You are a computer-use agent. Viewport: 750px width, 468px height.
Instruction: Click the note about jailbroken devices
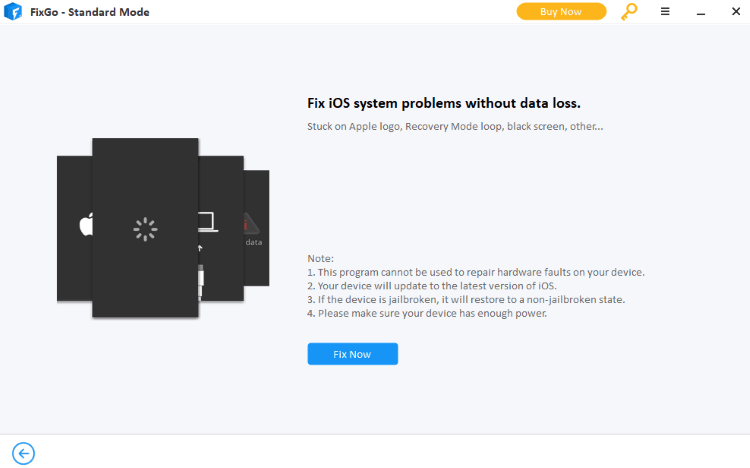click(466, 300)
